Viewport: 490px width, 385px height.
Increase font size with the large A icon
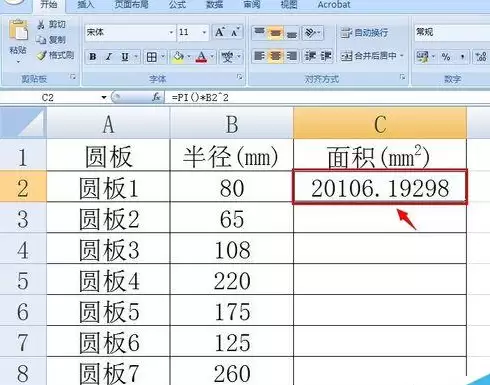point(220,32)
